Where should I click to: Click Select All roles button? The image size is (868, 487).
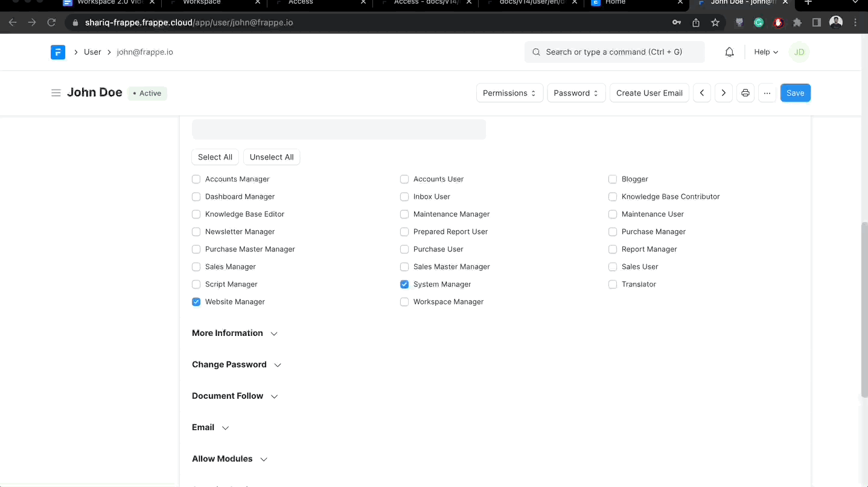(x=215, y=157)
